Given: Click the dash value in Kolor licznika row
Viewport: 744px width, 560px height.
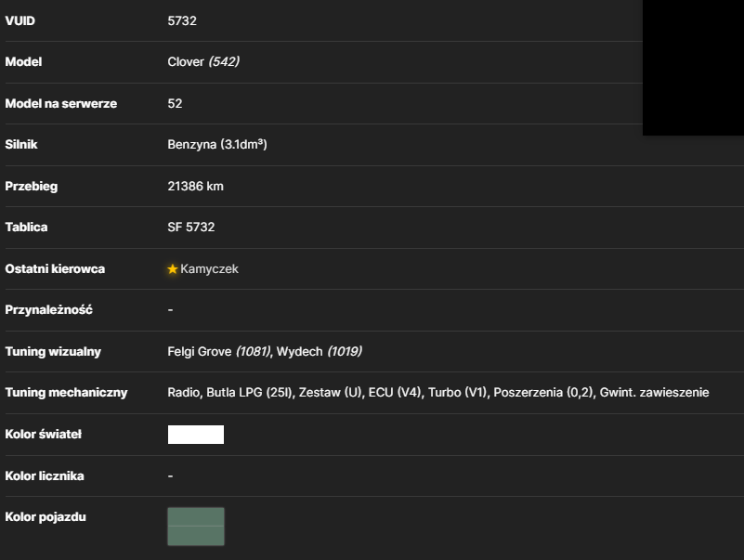Looking at the screenshot, I should pyautogui.click(x=170, y=476).
